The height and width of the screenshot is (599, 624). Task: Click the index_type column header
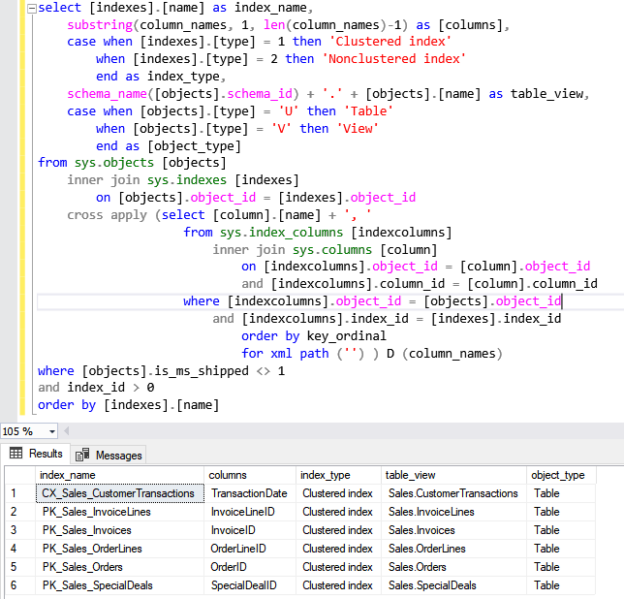pos(338,475)
